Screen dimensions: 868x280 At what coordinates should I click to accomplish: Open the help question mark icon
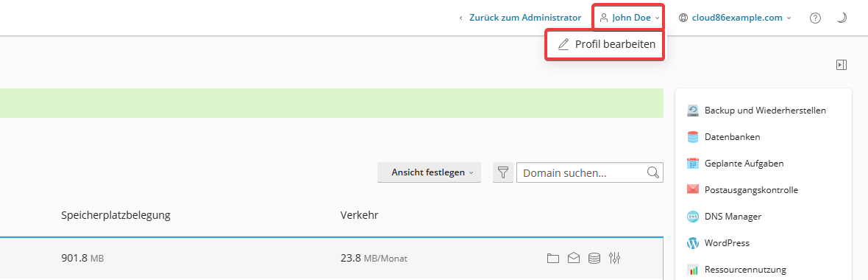tap(815, 18)
